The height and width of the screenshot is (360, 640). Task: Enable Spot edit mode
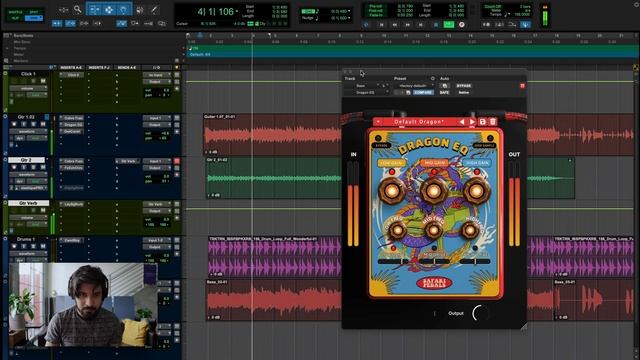click(33, 12)
